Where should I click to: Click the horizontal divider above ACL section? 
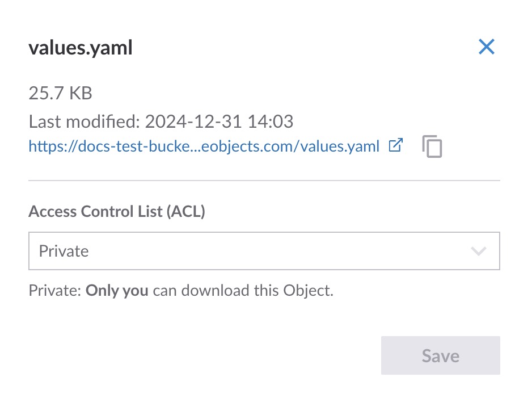click(x=264, y=181)
